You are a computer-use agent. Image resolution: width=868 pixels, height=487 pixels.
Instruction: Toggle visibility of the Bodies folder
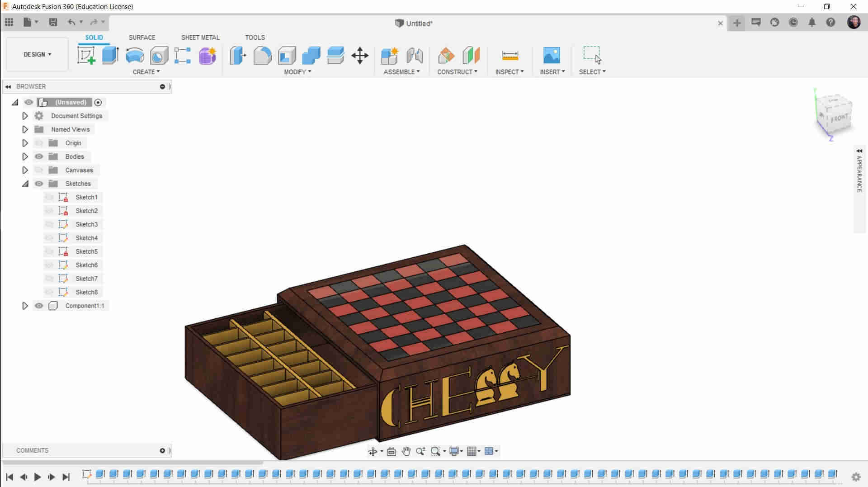click(x=39, y=156)
